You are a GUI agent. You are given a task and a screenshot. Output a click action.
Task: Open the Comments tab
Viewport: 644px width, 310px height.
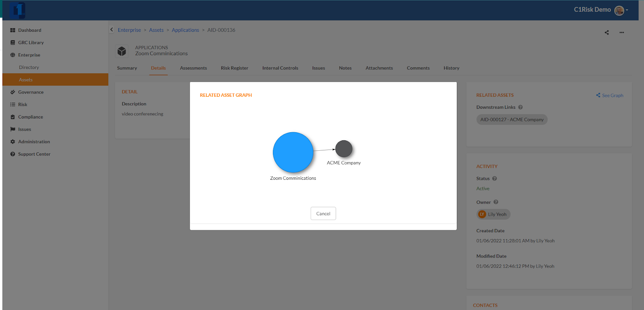tap(418, 68)
